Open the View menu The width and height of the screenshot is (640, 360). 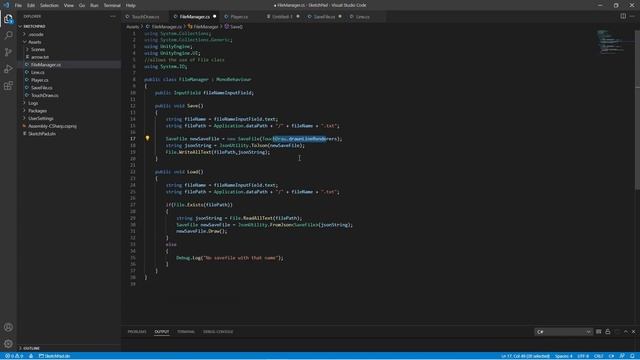pos(69,5)
